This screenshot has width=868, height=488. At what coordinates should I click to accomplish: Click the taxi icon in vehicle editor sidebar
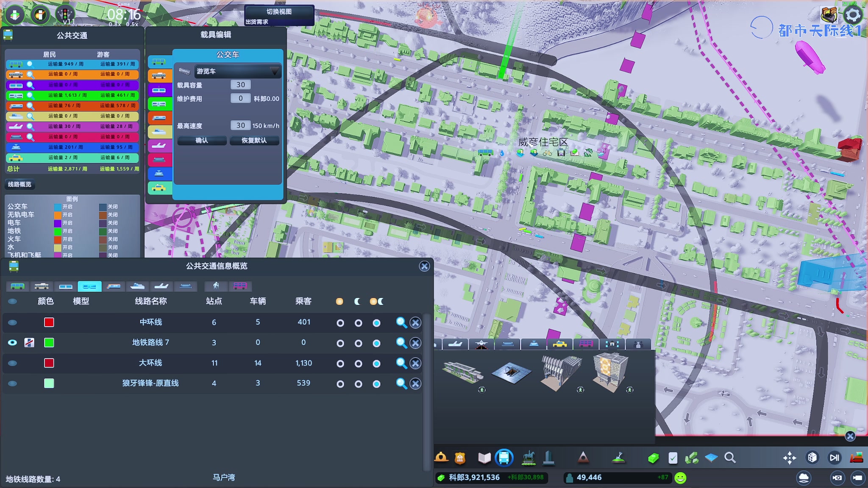point(159,188)
